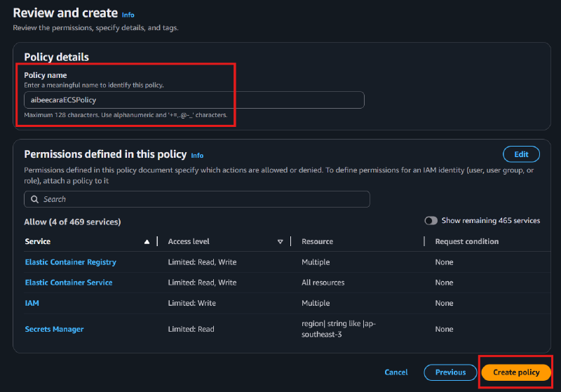The width and height of the screenshot is (561, 392).
Task: Open Elastic Container Service link
Action: click(69, 283)
